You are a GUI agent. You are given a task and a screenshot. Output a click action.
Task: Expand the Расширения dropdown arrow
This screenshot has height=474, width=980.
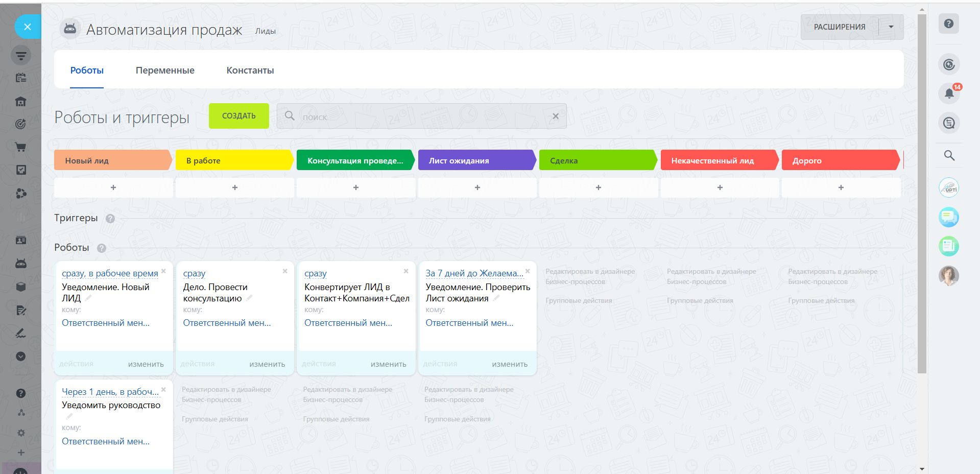pyautogui.click(x=891, y=27)
